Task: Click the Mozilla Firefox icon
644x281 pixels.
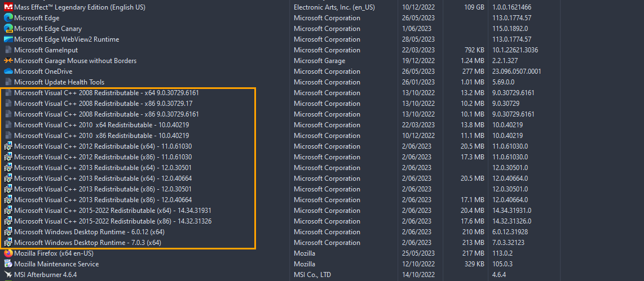Action: [8, 253]
